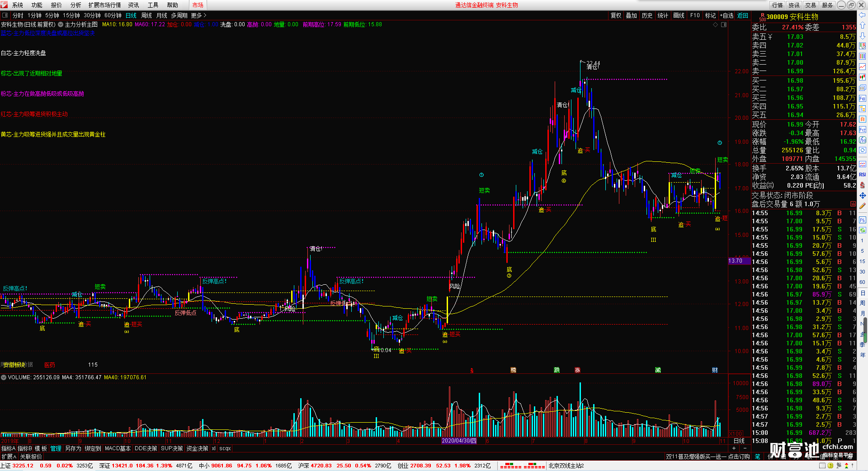Open the 复权 adjustment dropdown

tap(616, 15)
